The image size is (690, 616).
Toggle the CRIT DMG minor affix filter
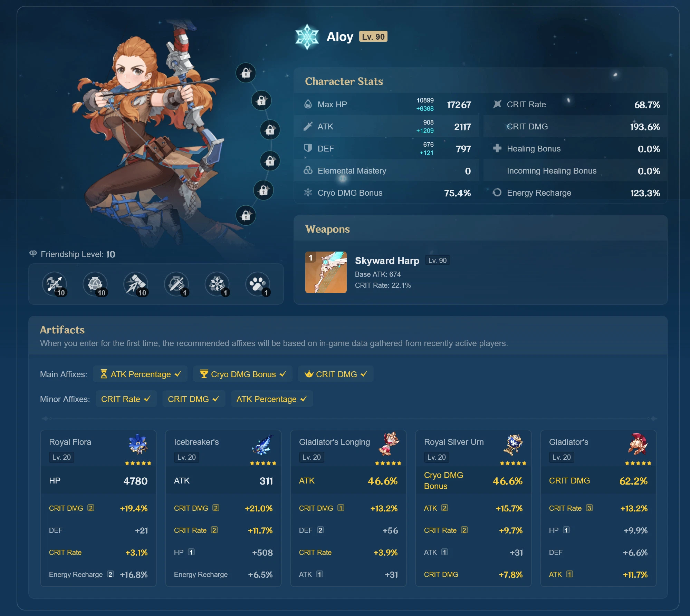194,399
